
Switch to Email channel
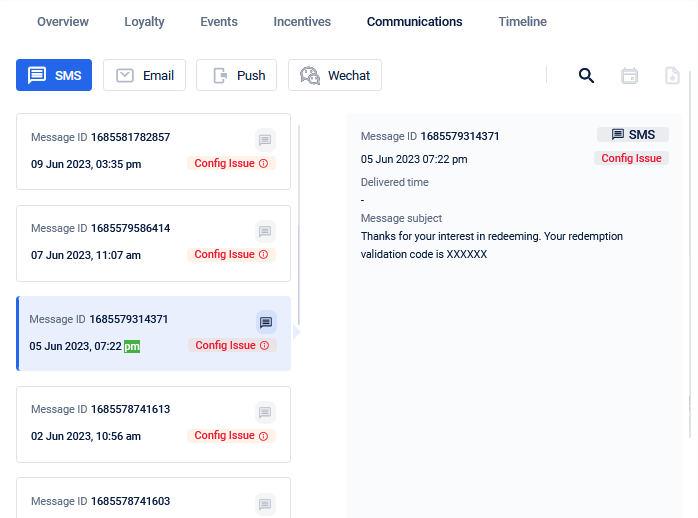144,75
